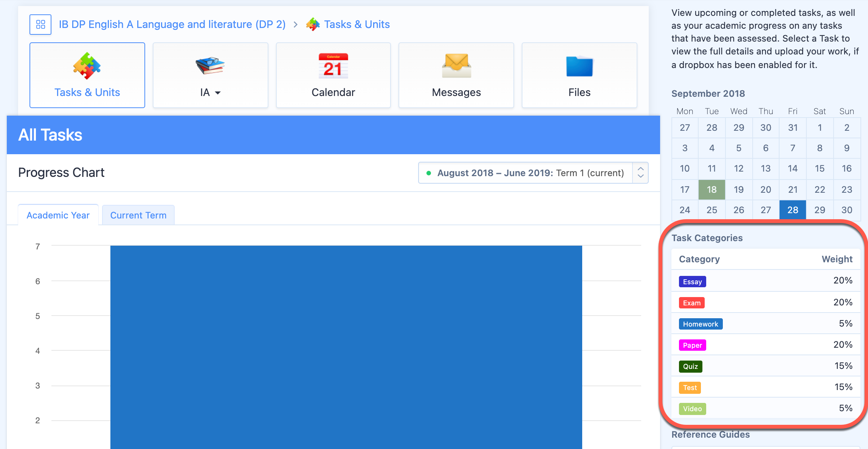
Task: Click the Messages envelope icon
Action: [x=456, y=66]
